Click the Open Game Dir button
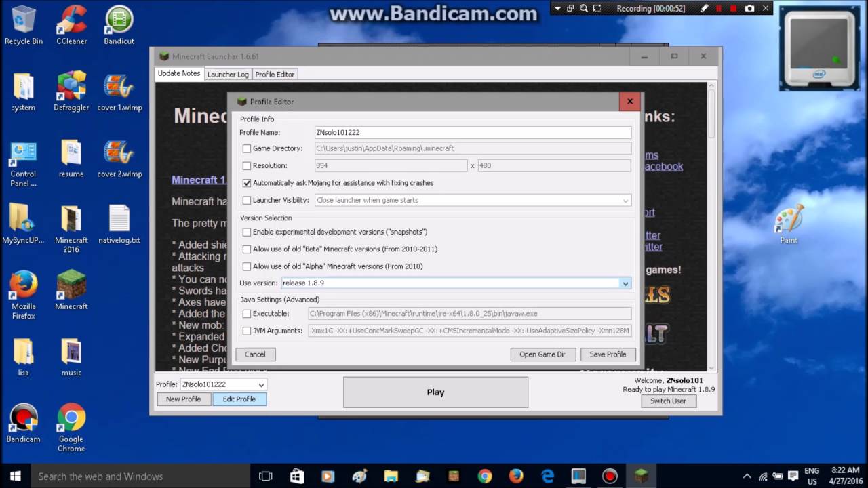Viewport: 868px width, 488px height. [x=542, y=354]
